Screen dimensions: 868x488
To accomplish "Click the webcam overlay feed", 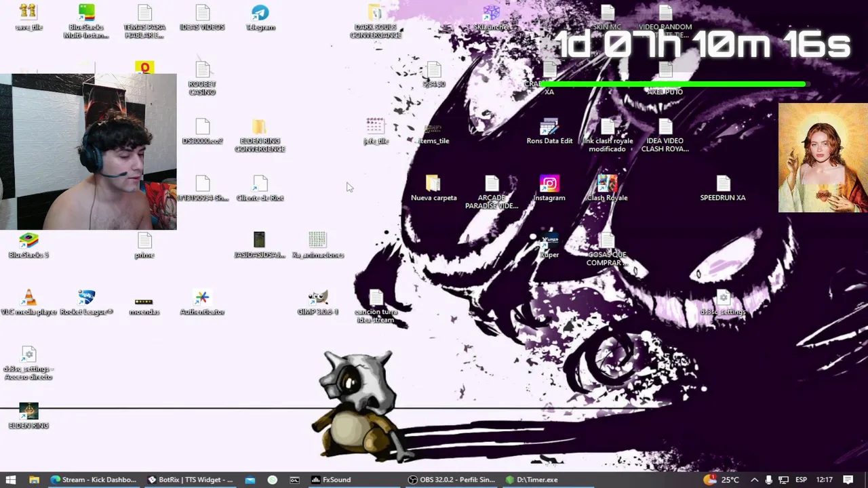I will click(x=88, y=152).
